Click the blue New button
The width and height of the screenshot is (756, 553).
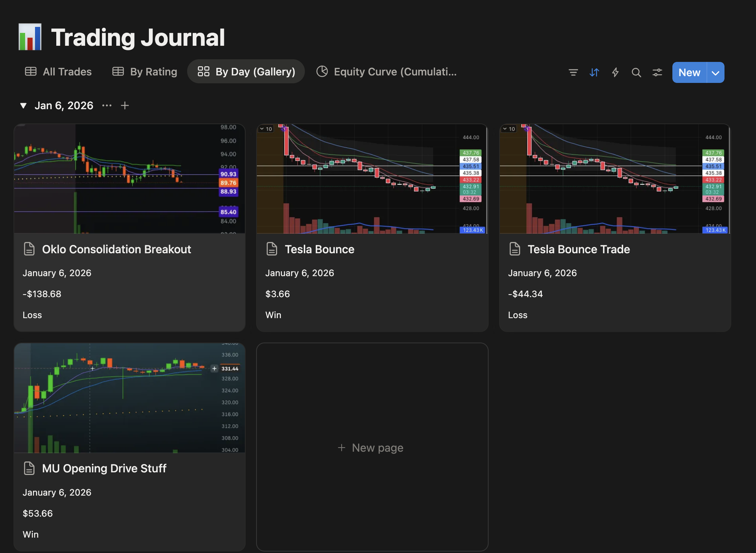pyautogui.click(x=689, y=72)
